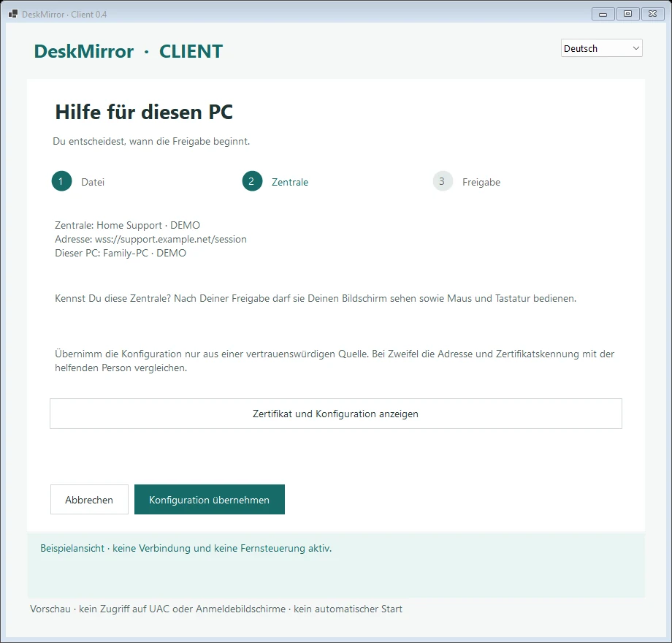Maximize the DeskMirror window
The height and width of the screenshot is (643, 672).
628,14
